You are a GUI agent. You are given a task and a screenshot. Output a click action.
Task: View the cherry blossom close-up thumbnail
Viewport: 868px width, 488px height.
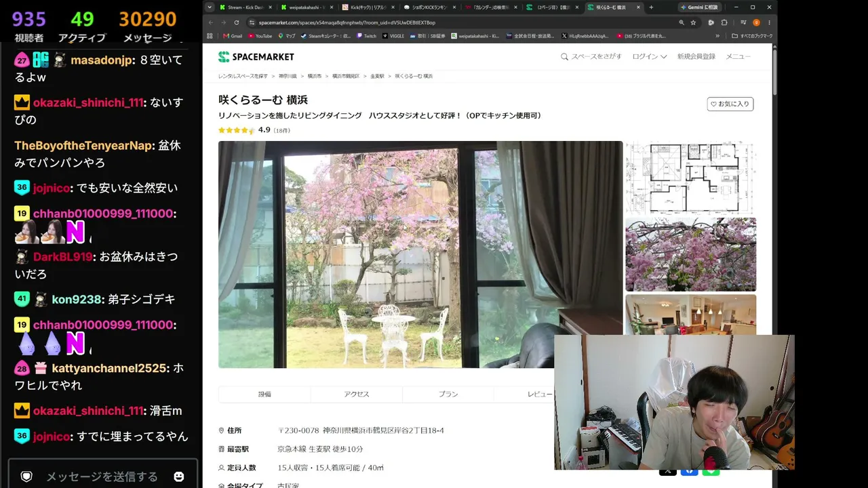[x=690, y=254]
